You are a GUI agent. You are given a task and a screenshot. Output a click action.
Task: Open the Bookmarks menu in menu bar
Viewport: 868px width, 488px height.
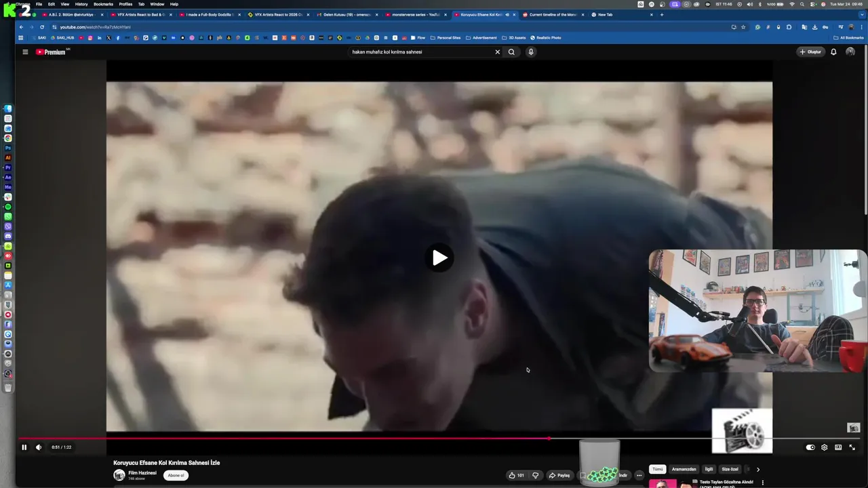click(x=103, y=4)
